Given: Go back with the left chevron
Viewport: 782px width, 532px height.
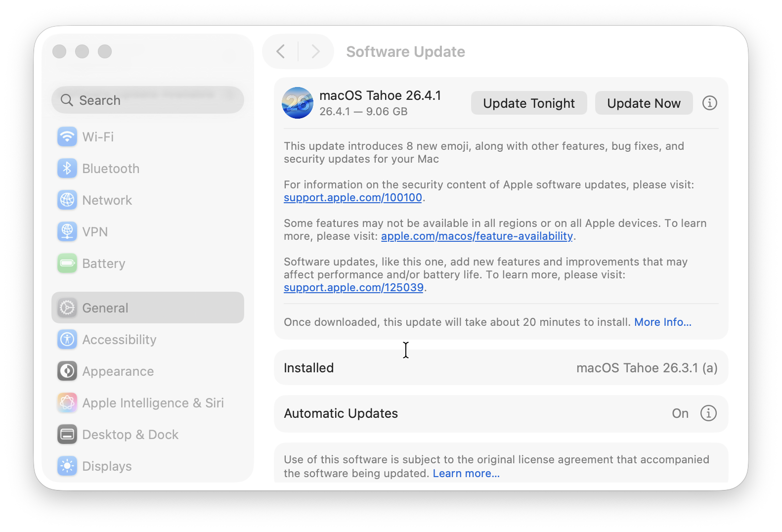Looking at the screenshot, I should click(280, 51).
